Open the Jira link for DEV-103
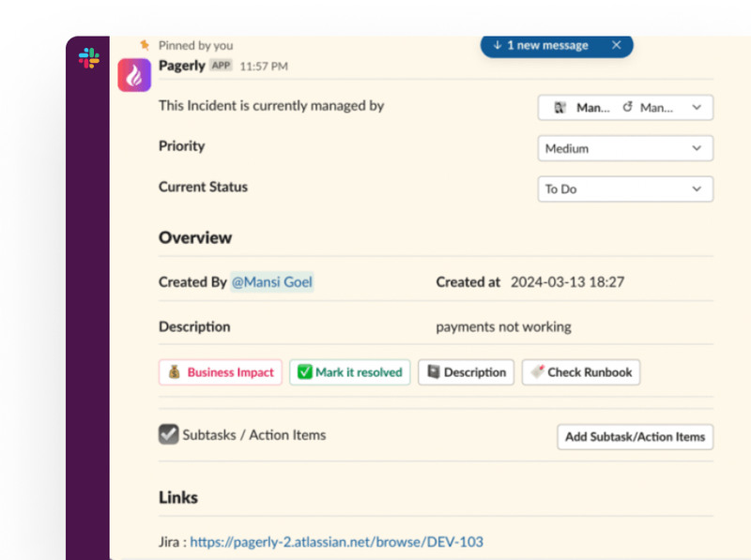The width and height of the screenshot is (751, 560). click(336, 541)
